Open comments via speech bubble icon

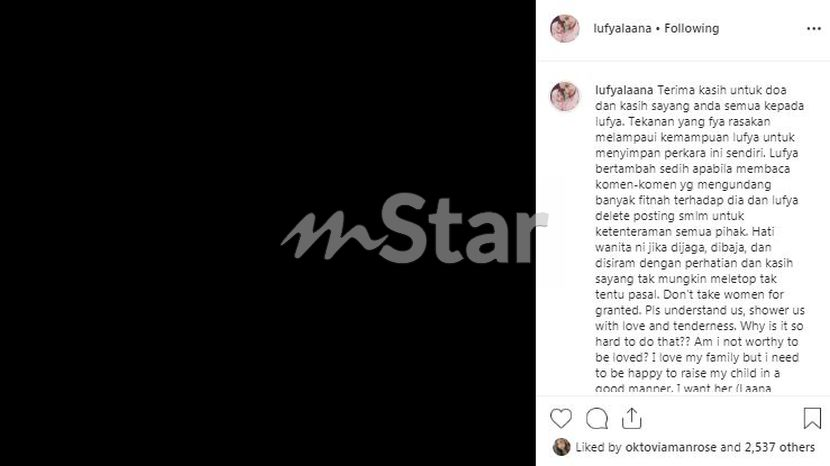pos(597,418)
